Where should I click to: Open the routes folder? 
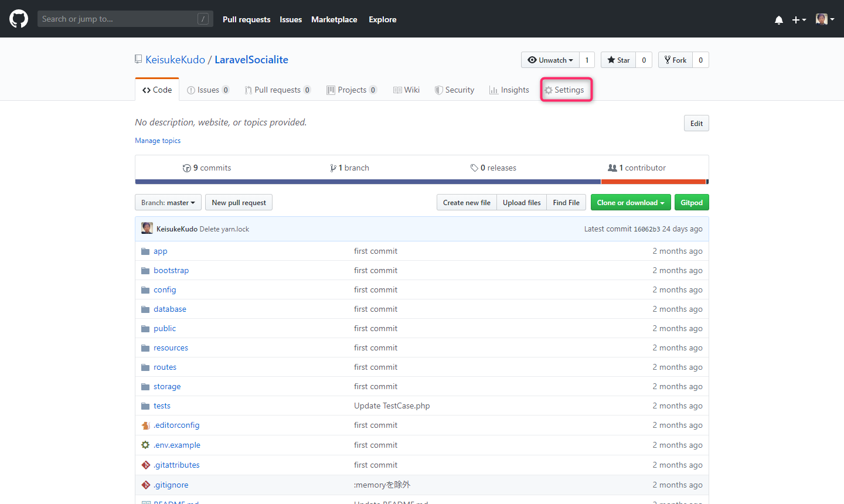pos(165,367)
